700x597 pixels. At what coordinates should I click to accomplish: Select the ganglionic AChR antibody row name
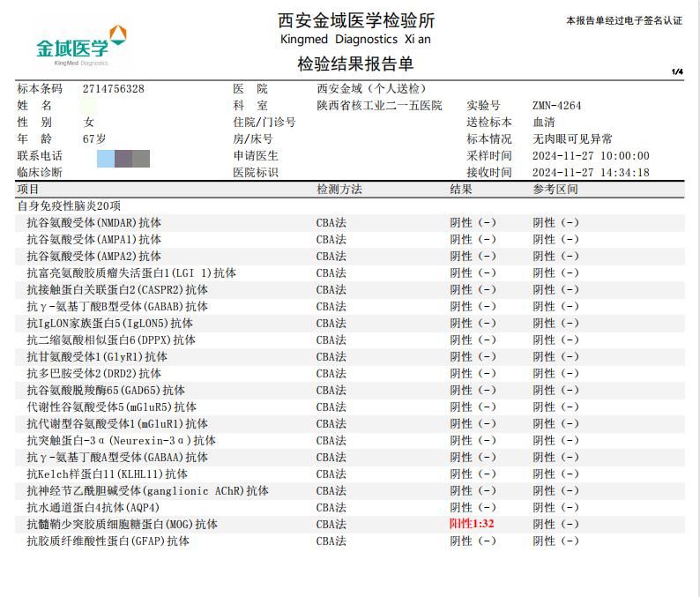(x=147, y=490)
